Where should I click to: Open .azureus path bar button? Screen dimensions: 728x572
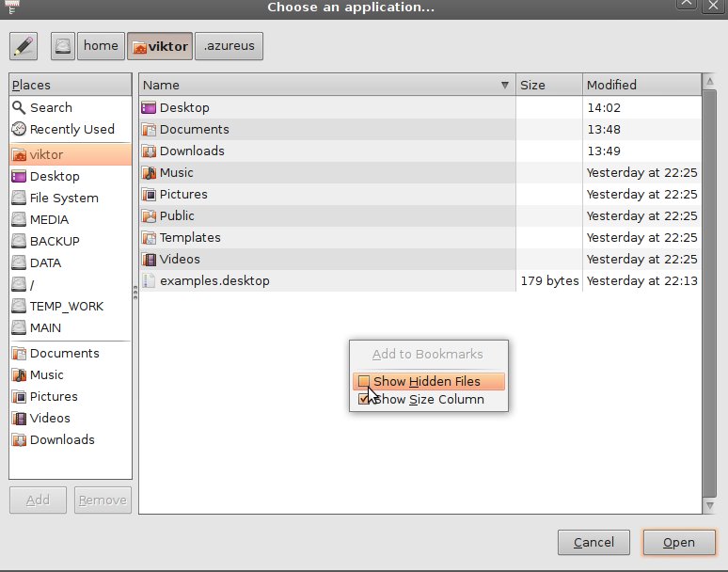(229, 46)
